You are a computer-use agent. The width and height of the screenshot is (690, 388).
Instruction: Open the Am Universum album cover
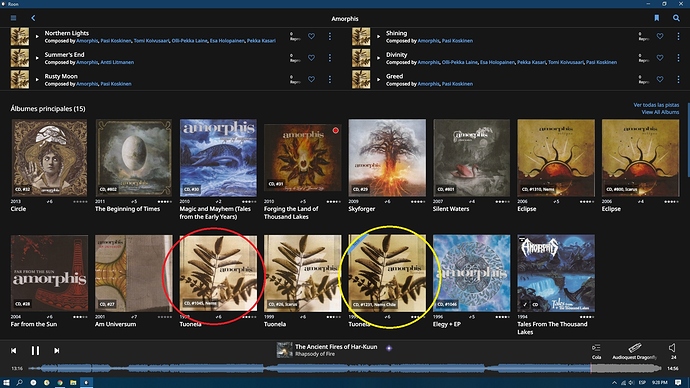click(x=134, y=273)
